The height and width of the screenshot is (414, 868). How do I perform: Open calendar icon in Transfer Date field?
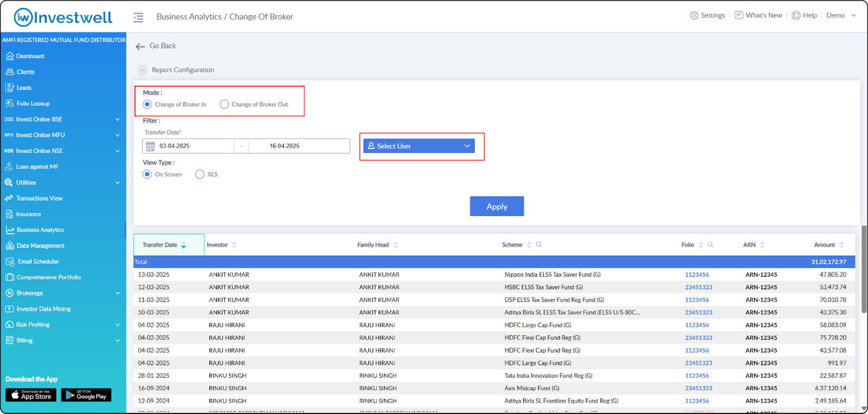coord(151,146)
